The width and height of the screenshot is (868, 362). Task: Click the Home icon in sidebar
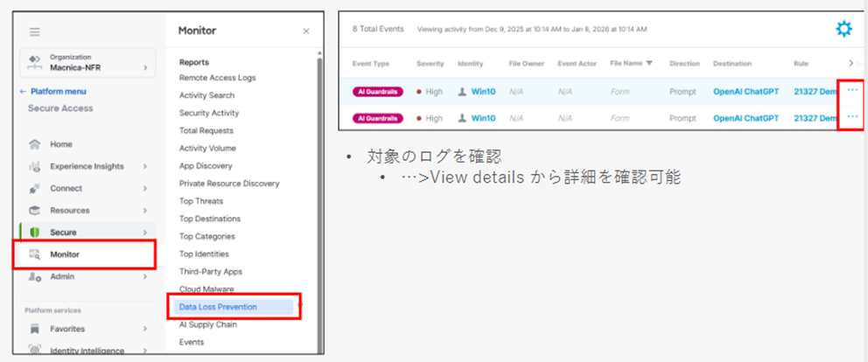pos(35,144)
